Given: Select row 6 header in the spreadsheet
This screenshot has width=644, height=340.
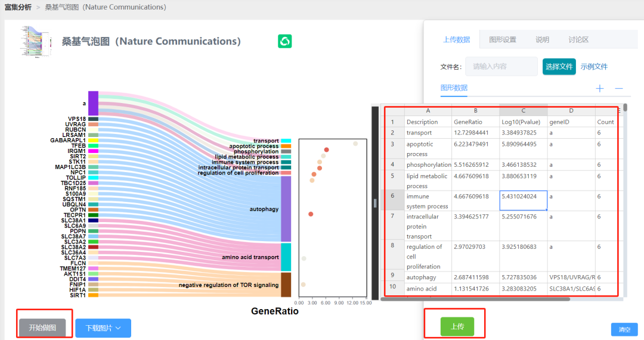Looking at the screenshot, I should coord(392,201).
